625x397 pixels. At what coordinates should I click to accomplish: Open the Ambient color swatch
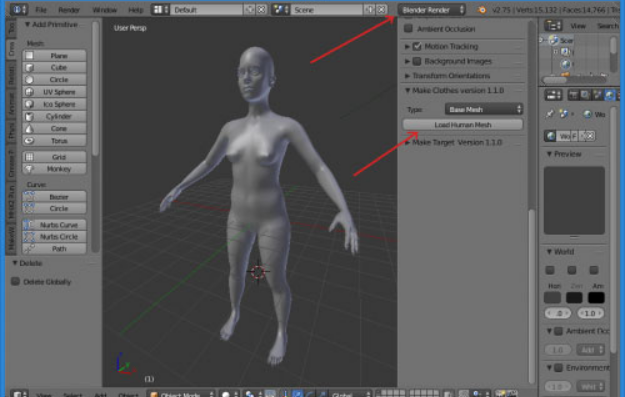tap(596, 297)
